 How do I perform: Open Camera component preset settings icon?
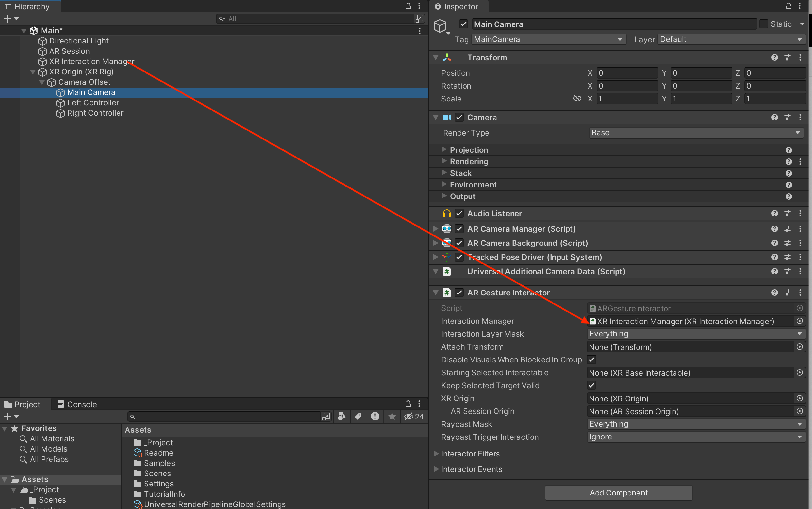788,118
